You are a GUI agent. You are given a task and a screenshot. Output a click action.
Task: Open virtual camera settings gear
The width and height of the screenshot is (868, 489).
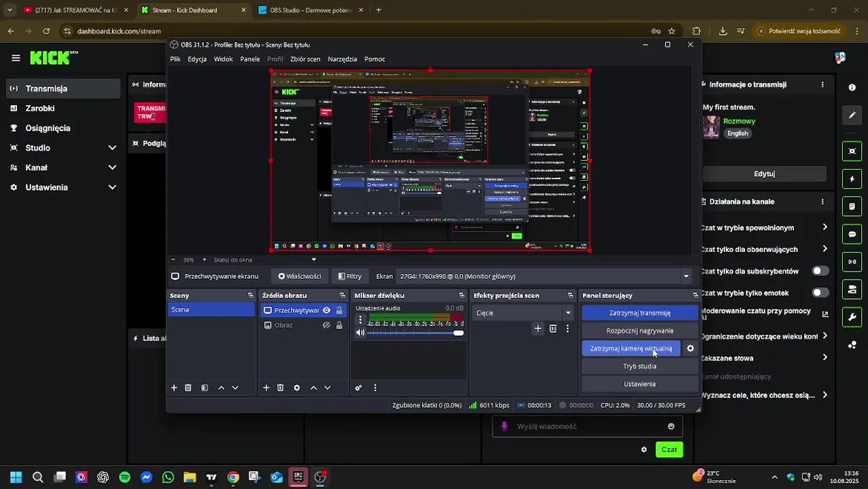click(x=691, y=348)
